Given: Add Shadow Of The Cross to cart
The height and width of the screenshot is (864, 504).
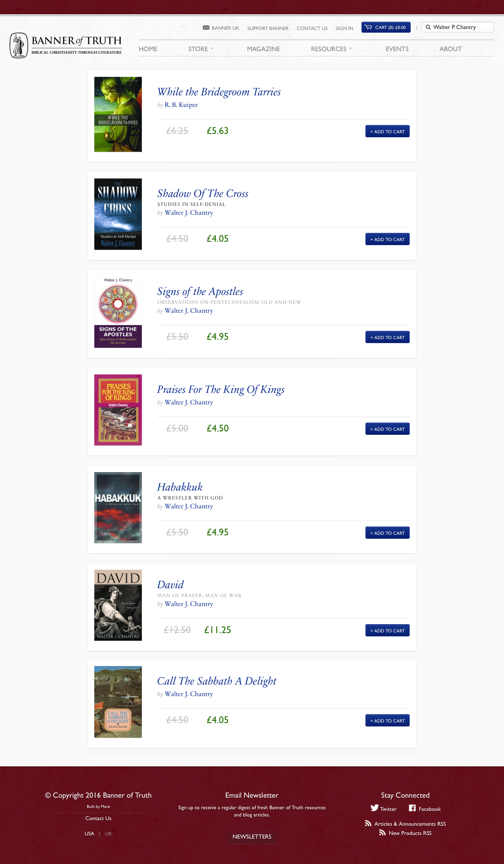Looking at the screenshot, I should pyautogui.click(x=387, y=239).
